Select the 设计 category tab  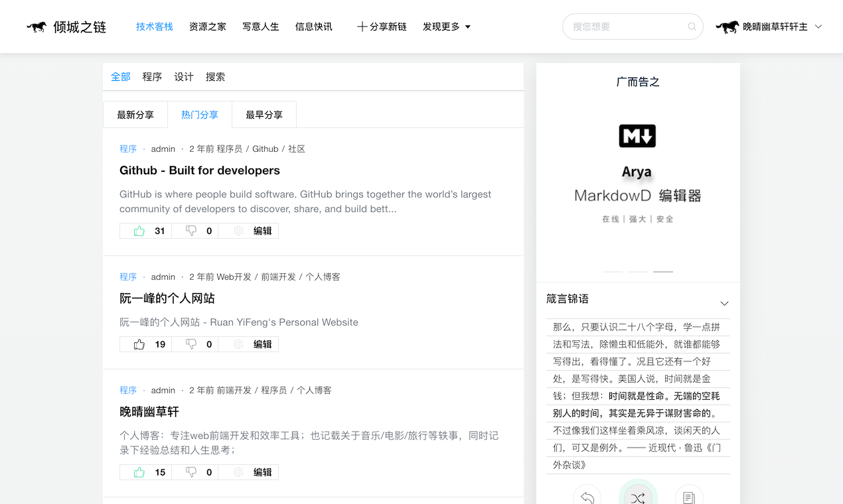pyautogui.click(x=184, y=77)
